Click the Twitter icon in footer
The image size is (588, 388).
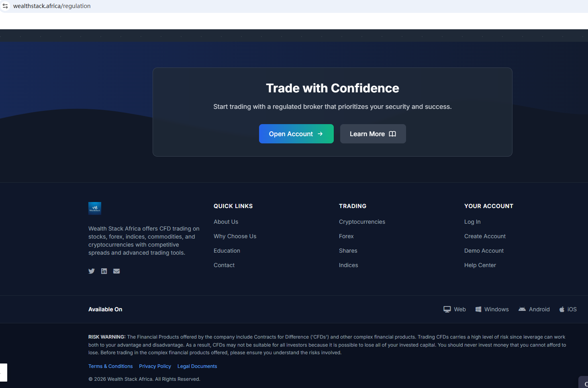92,271
